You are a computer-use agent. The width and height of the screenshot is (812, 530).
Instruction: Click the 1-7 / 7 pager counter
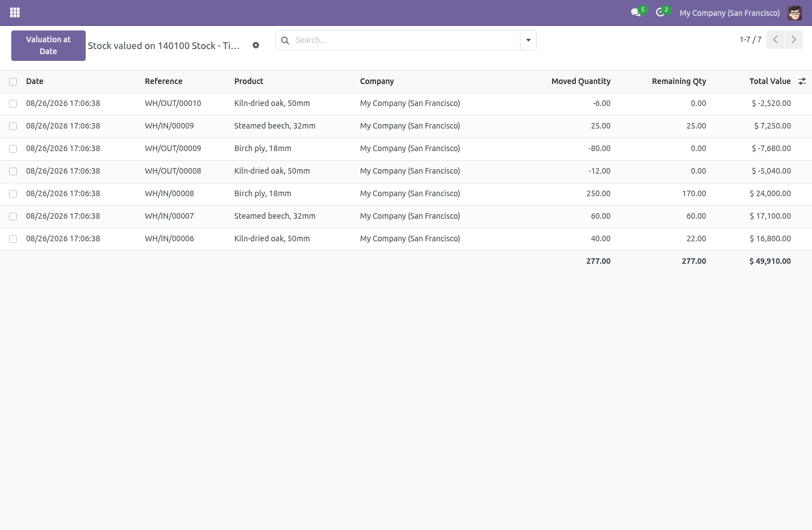coord(751,39)
